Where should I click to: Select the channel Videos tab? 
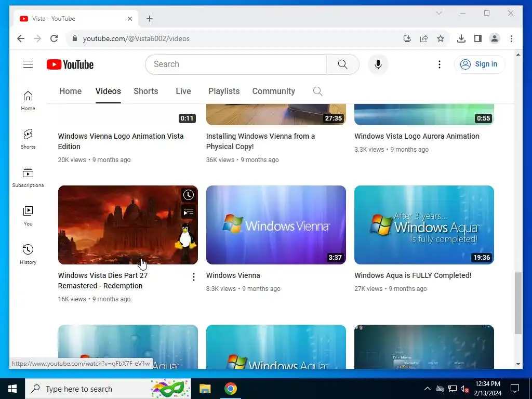click(108, 91)
